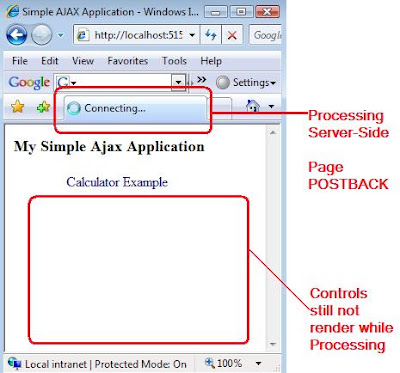Stop loading with red X icon
This screenshot has width=400, height=373.
click(x=232, y=35)
